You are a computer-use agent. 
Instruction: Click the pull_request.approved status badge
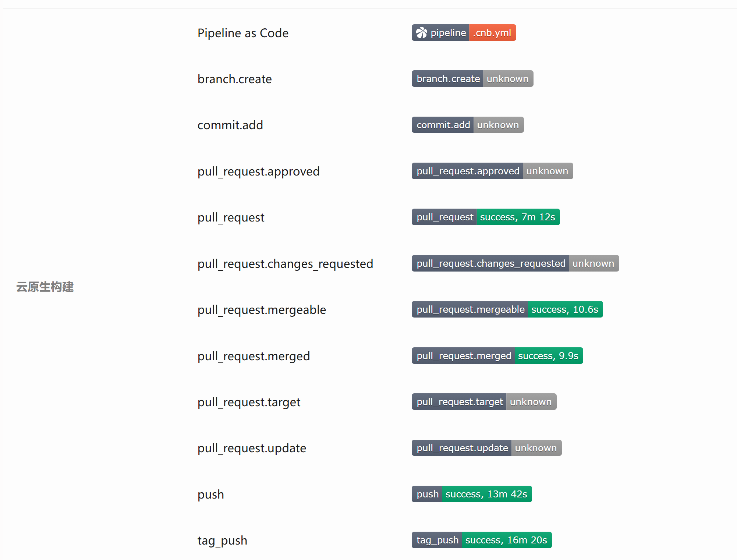(492, 171)
